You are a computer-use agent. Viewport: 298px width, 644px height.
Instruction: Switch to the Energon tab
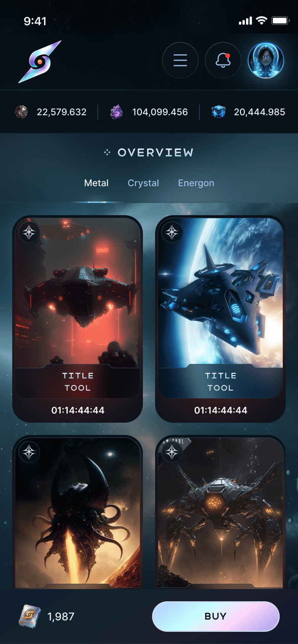click(x=196, y=183)
